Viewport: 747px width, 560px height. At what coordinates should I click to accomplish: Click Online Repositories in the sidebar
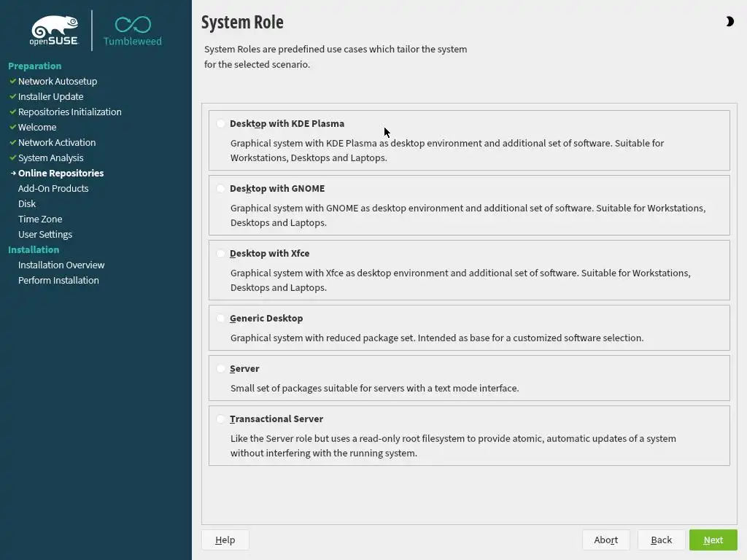[61, 173]
